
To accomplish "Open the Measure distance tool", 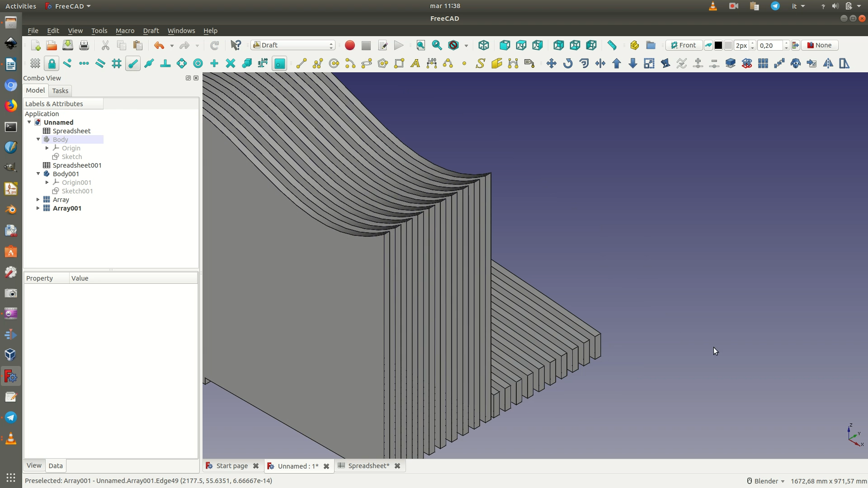I will [x=612, y=45].
